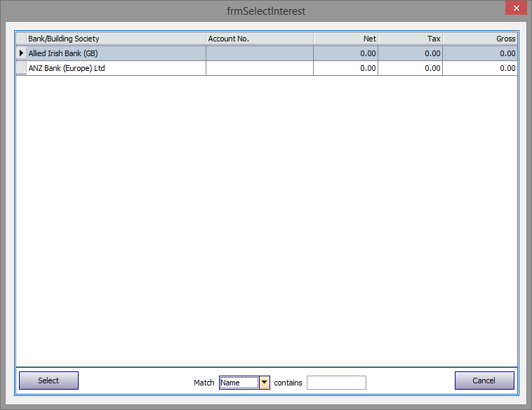Click the Cancel button
Viewport: 532px width, 410px height.
pos(484,381)
